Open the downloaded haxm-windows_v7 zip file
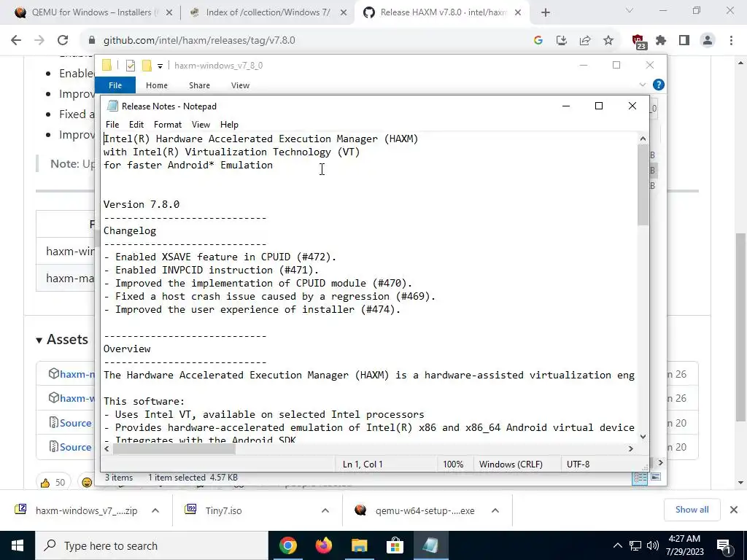 point(76,510)
